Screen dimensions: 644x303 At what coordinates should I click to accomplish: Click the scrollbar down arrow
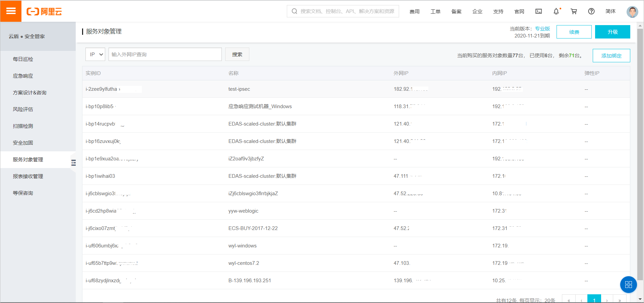coord(640,299)
